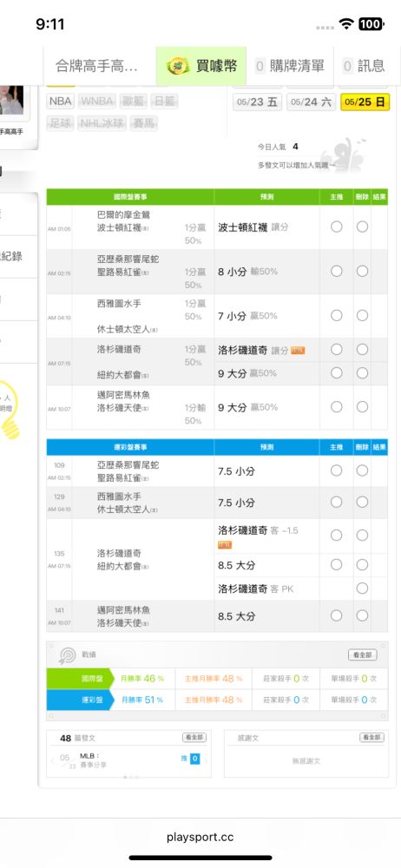Select 主推 radio for 波士頓紅襪 讓分
This screenshot has height=868, width=401.
[336, 227]
